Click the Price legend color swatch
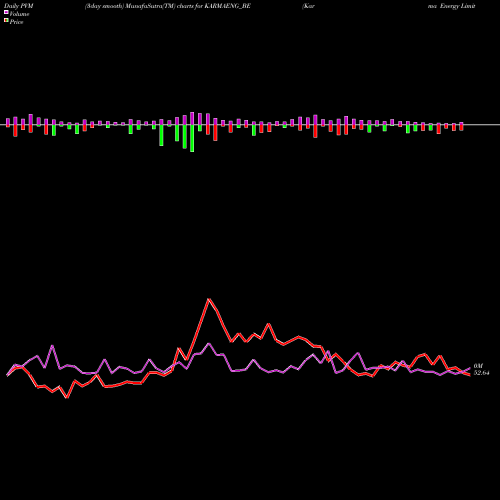The width and height of the screenshot is (500, 500). pyautogui.click(x=6, y=21)
